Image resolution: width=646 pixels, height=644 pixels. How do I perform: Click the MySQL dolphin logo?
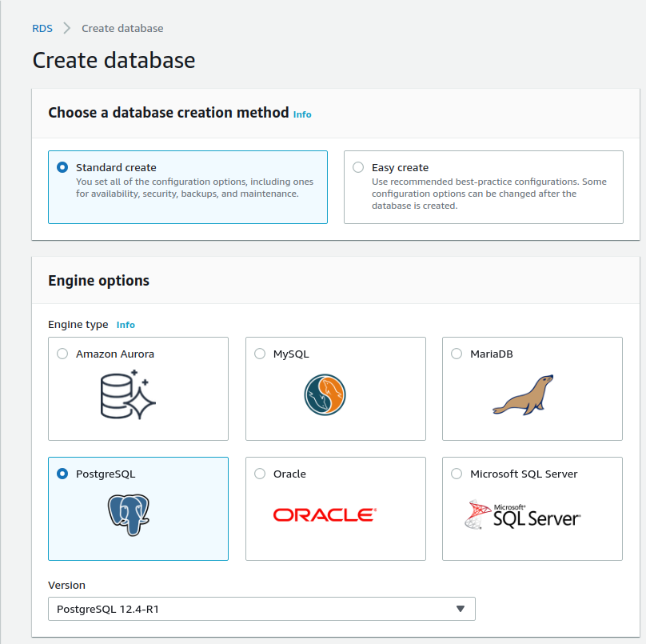coord(325,394)
